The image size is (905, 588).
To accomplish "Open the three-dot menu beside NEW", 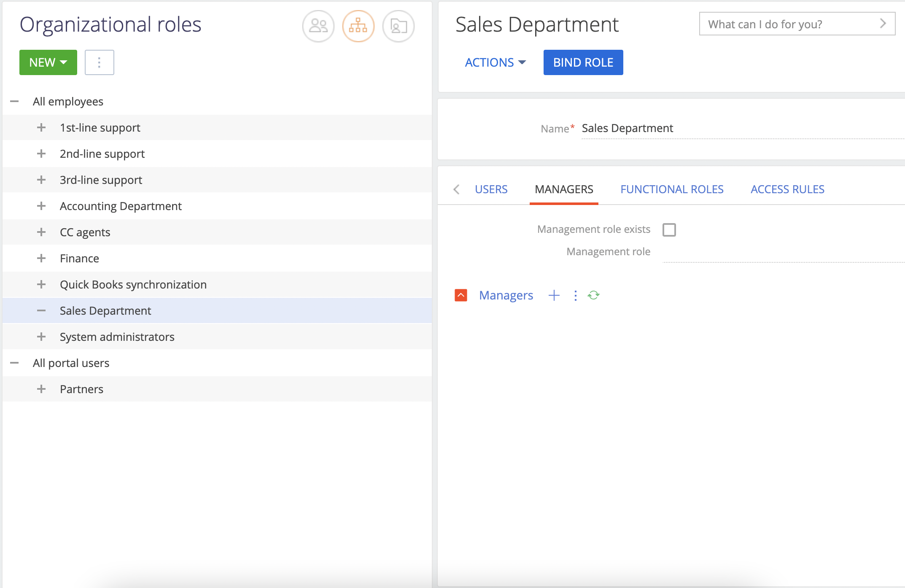I will pos(99,62).
